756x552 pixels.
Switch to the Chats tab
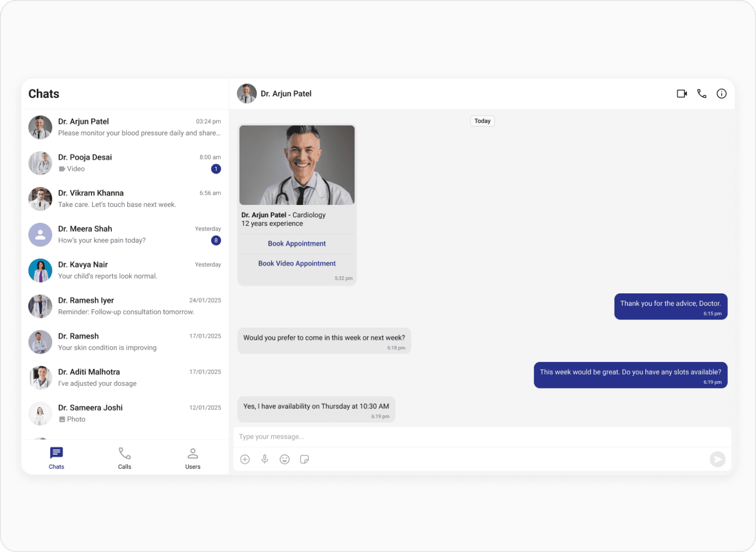(x=56, y=458)
